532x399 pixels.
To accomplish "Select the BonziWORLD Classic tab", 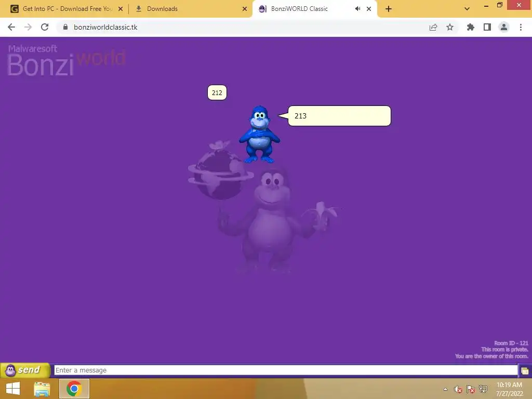I will [314, 9].
